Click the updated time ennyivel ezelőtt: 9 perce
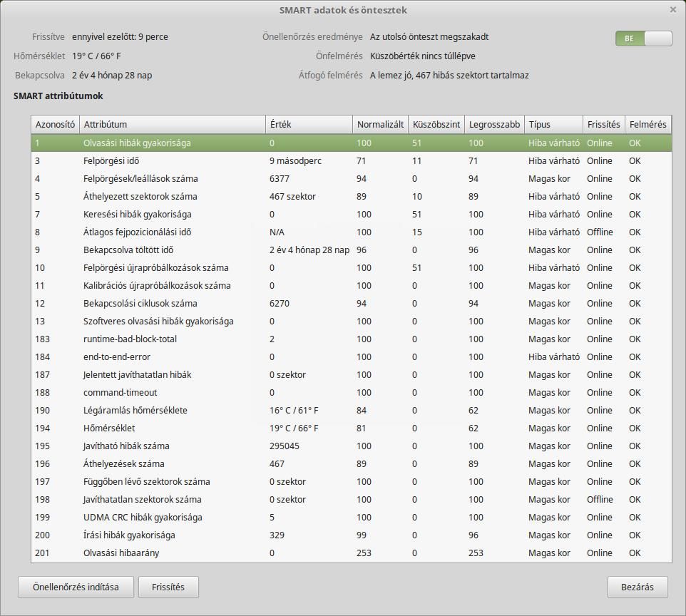686x616 pixels. click(x=121, y=37)
